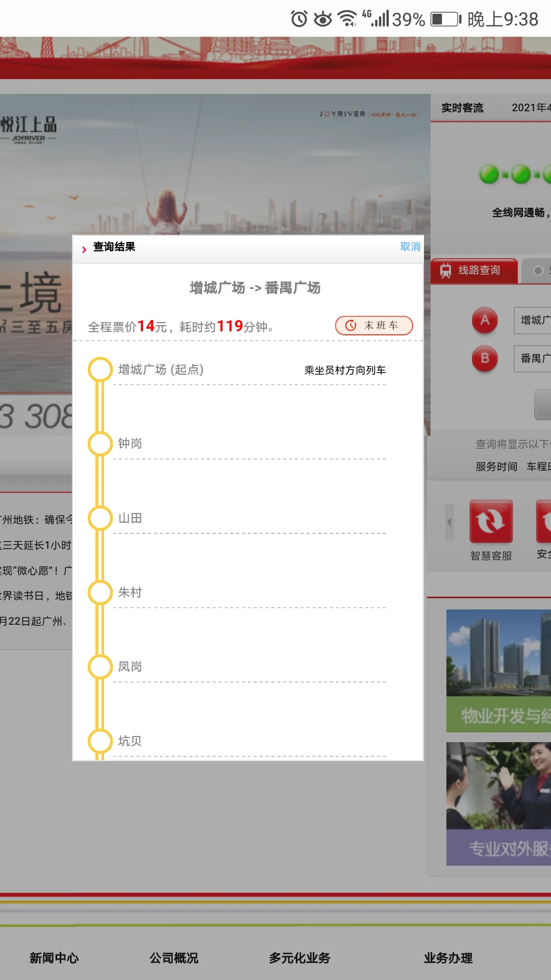551x980 pixels.
Task: Click the red arrow beside 查询结果
Action: (84, 249)
